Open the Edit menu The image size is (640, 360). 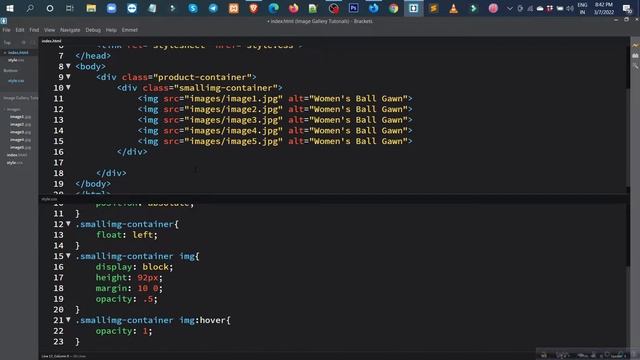(x=20, y=30)
